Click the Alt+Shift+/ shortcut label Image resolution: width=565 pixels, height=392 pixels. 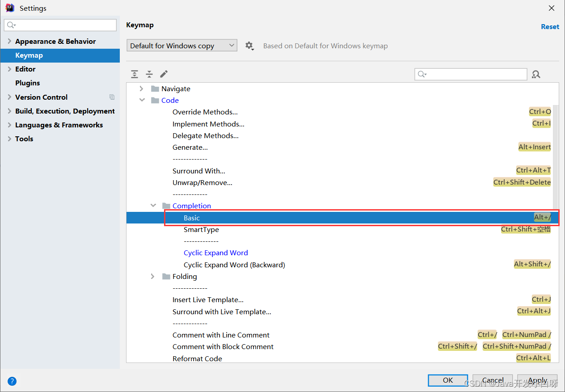[532, 264]
